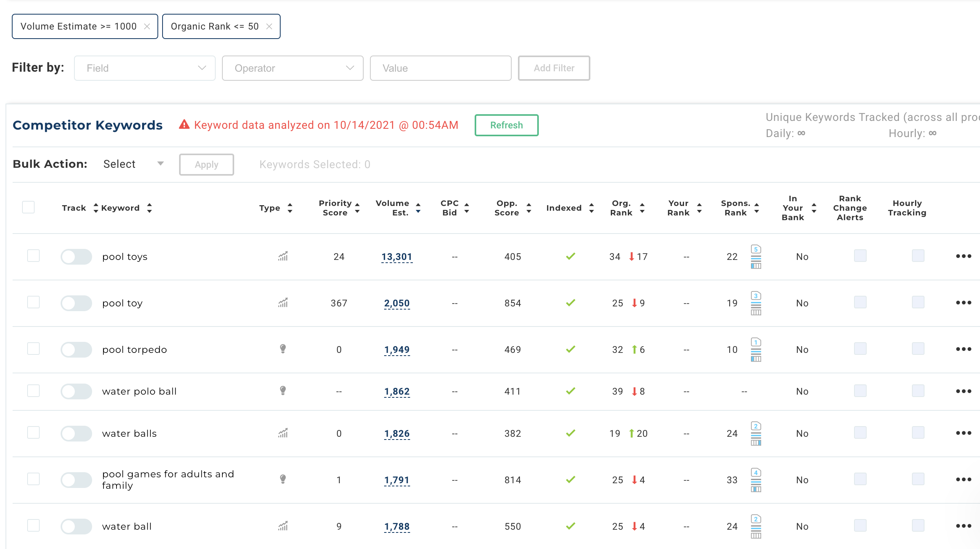Click trend chart type icon for pool toy

(283, 303)
